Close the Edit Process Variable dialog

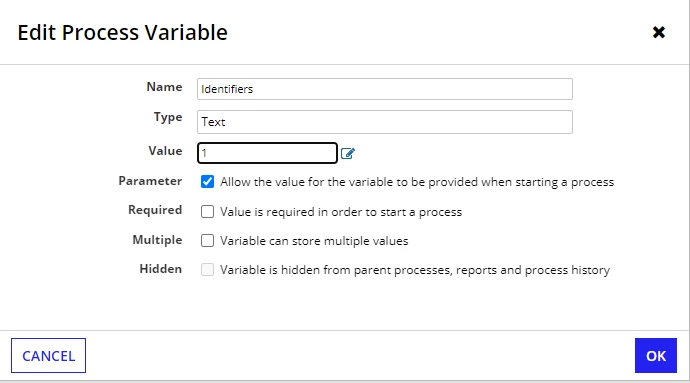[658, 32]
